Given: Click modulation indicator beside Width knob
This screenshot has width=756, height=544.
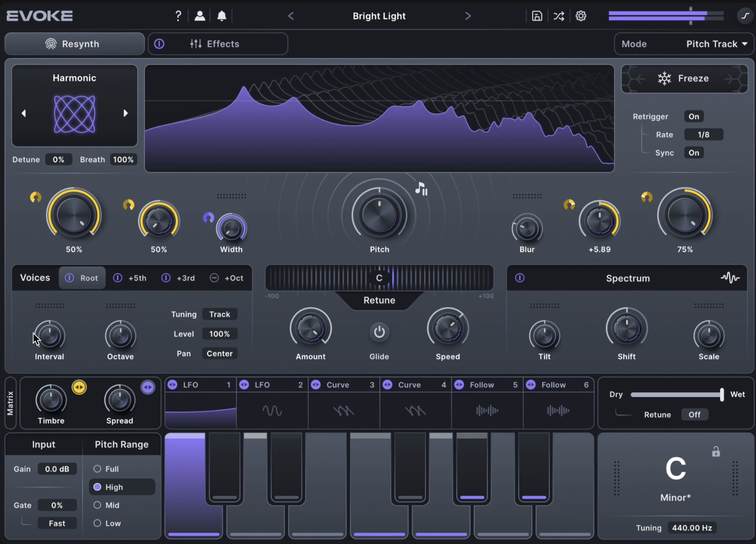Looking at the screenshot, I should 209,218.
